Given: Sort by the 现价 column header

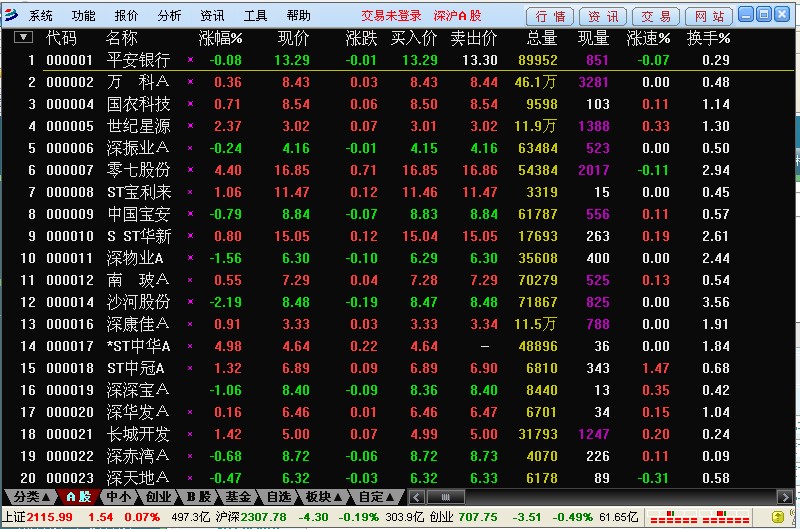Looking at the screenshot, I should click(293, 38).
